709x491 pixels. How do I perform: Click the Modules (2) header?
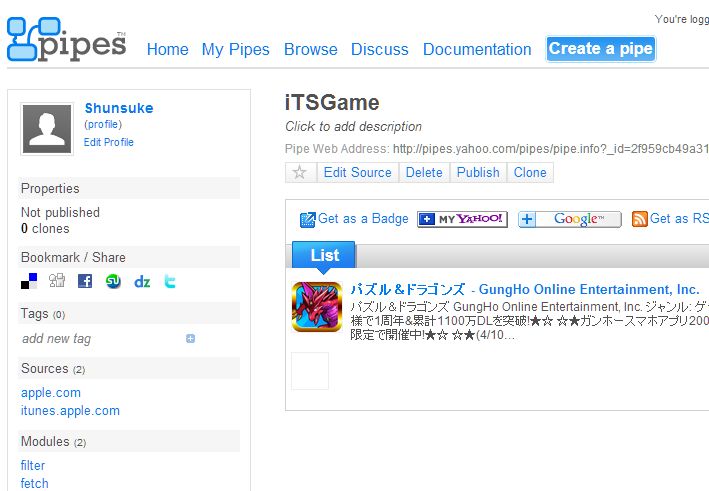[x=129, y=441]
